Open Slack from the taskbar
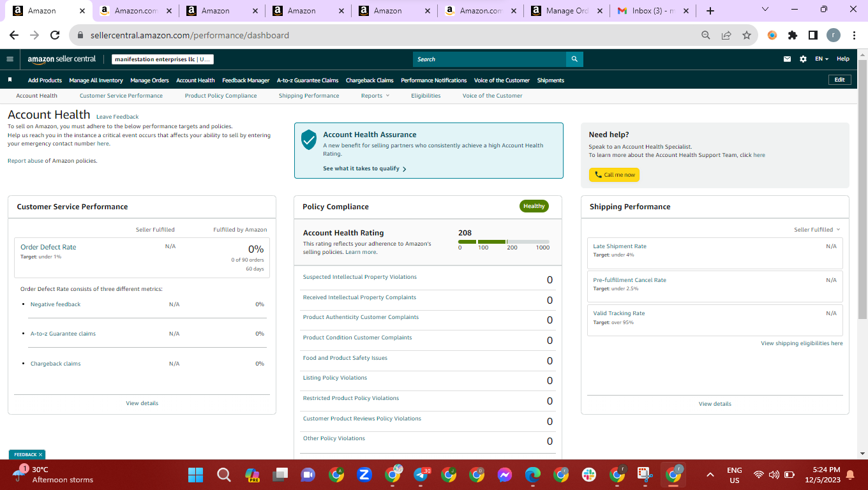The image size is (868, 490). click(589, 475)
